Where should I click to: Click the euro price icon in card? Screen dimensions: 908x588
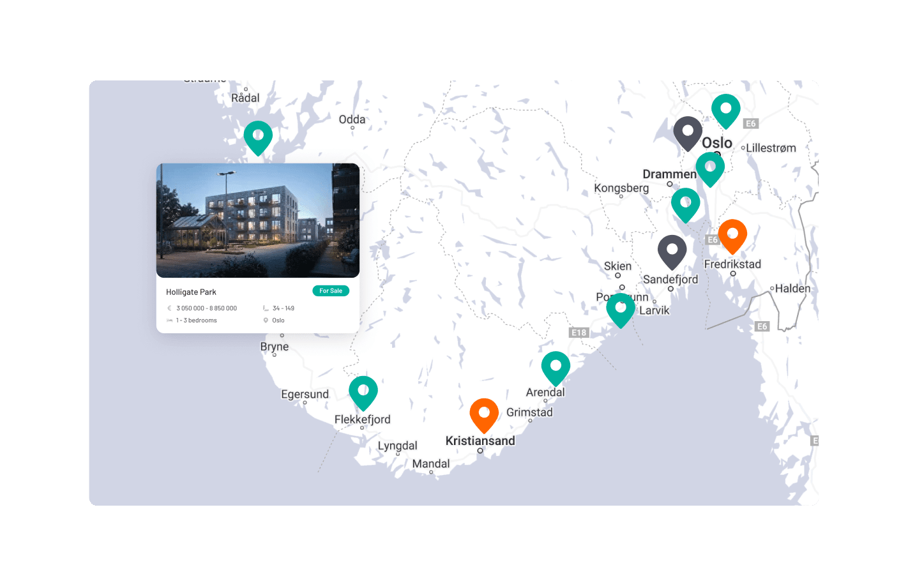[169, 308]
